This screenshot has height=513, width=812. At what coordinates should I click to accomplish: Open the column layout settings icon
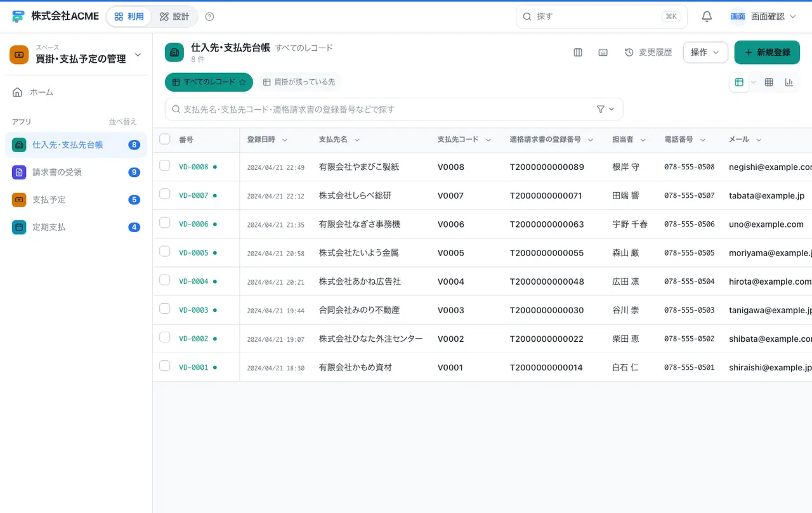point(578,53)
